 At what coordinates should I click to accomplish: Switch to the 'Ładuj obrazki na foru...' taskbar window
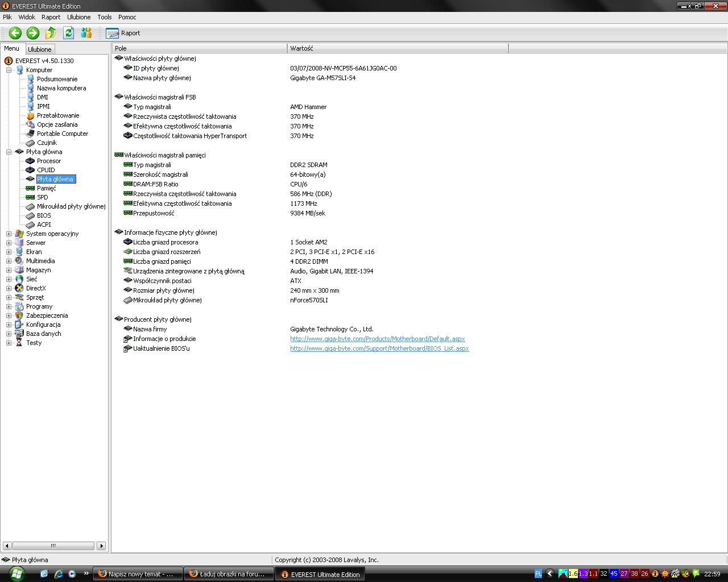(229, 574)
